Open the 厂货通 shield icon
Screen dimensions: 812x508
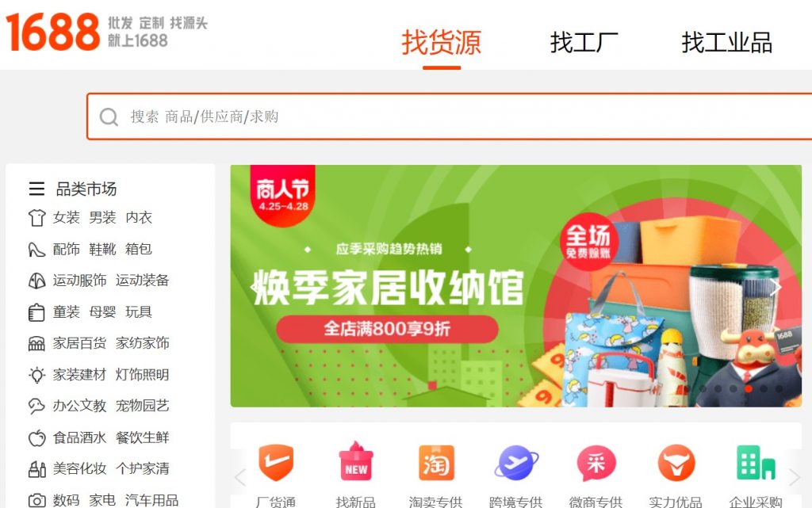[x=275, y=463]
